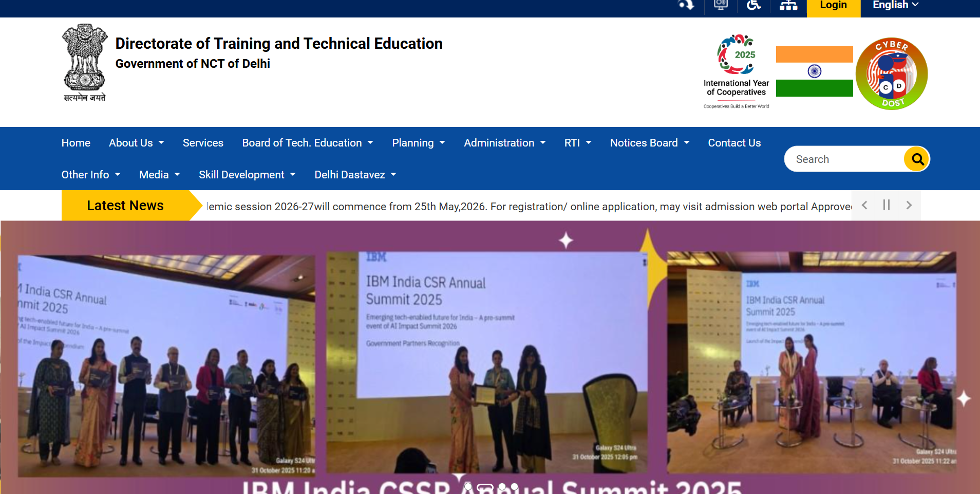Click the Government of NCT of Delhi subtitle
The image size is (980, 494).
[x=193, y=64]
